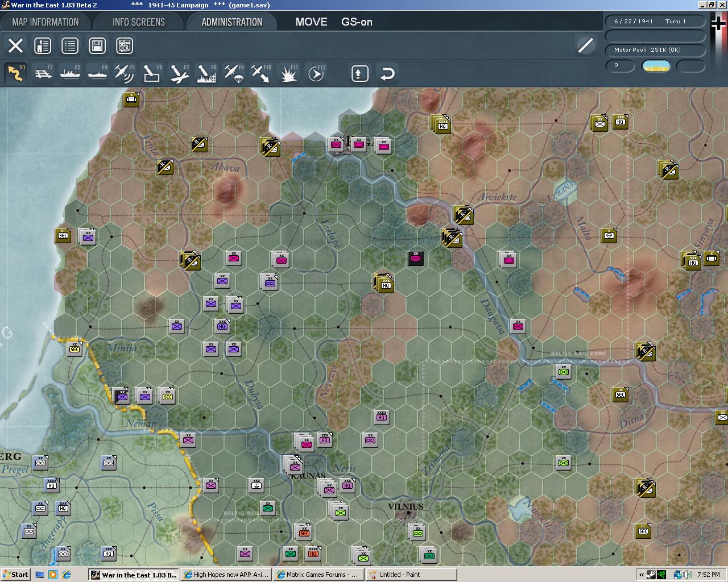Click the Internet Explorer quick launch icon
728x582 pixels.
pos(67,575)
